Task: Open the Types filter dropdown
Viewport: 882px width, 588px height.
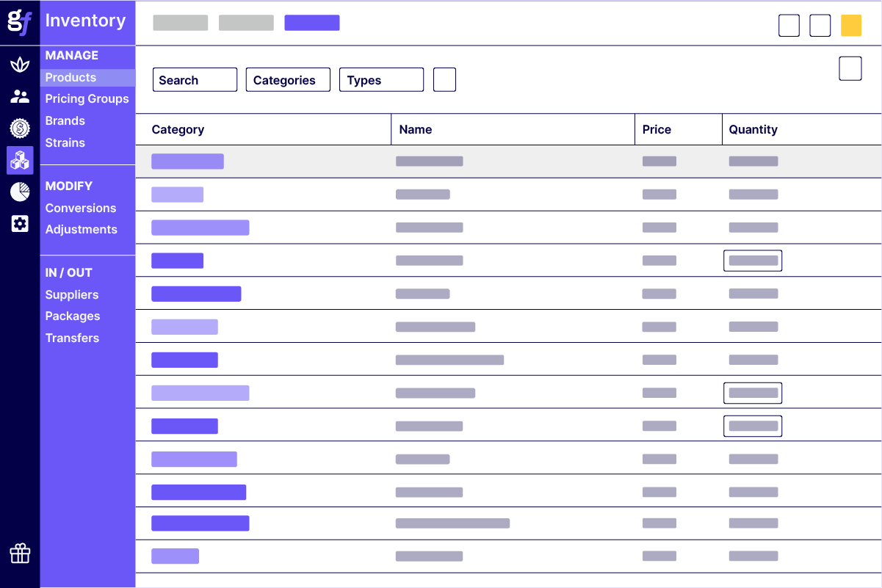Action: (381, 80)
